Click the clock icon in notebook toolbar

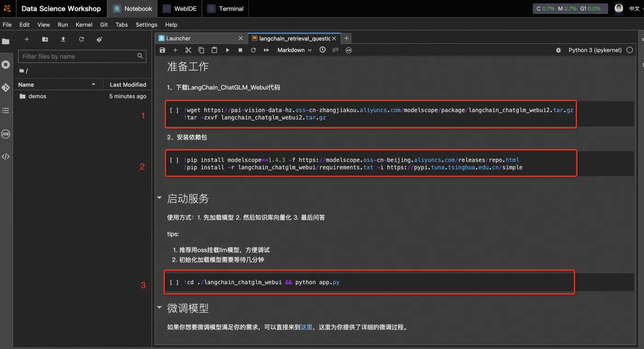point(322,50)
